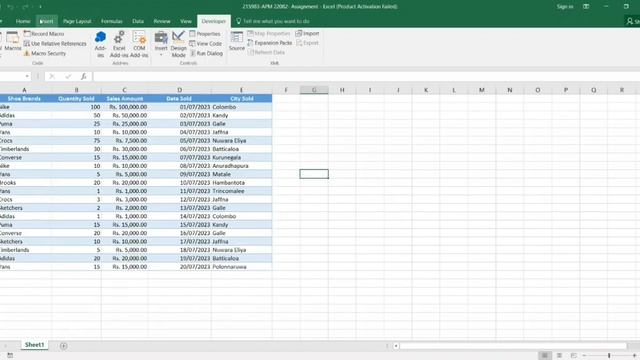The image size is (640, 360).
Task: Select the cell containing Polonnaruwa
Action: coord(242,267)
